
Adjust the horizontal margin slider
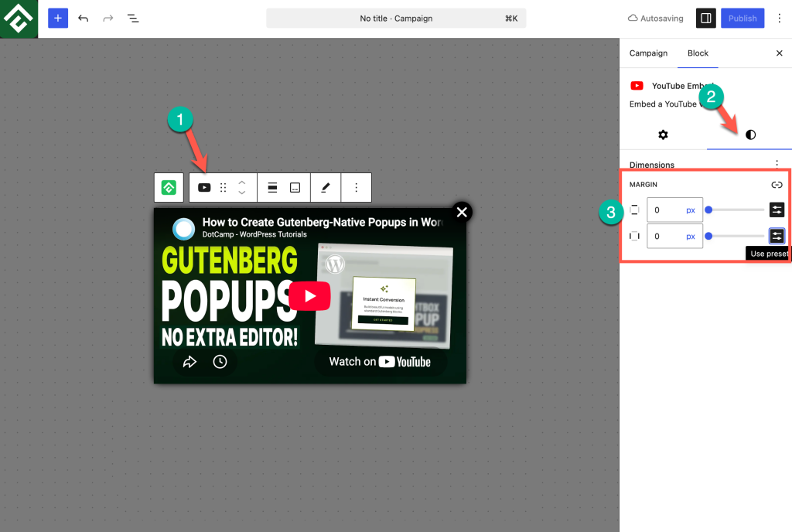tap(736, 236)
